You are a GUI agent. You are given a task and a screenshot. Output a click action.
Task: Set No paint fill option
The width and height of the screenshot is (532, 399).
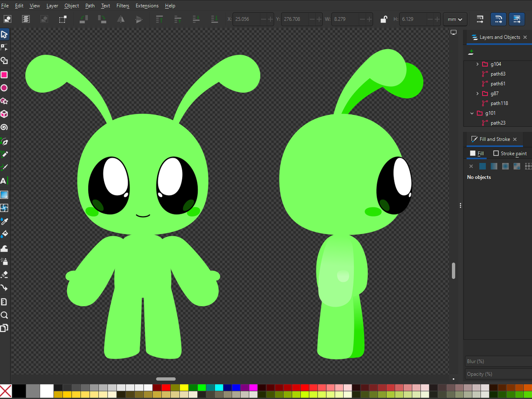(x=471, y=166)
